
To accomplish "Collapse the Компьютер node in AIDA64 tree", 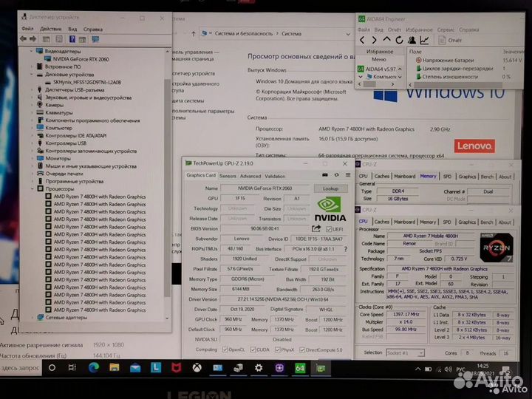I will (361, 77).
